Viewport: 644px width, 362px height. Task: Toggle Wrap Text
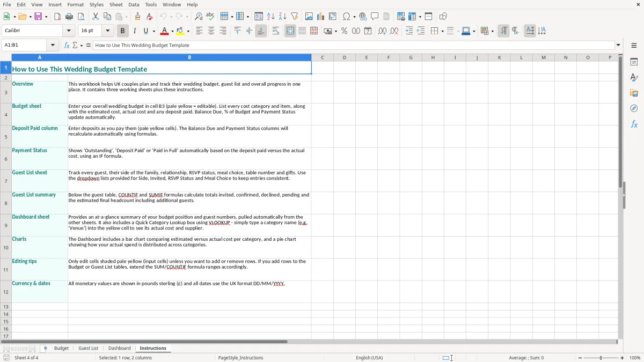tap(276, 31)
